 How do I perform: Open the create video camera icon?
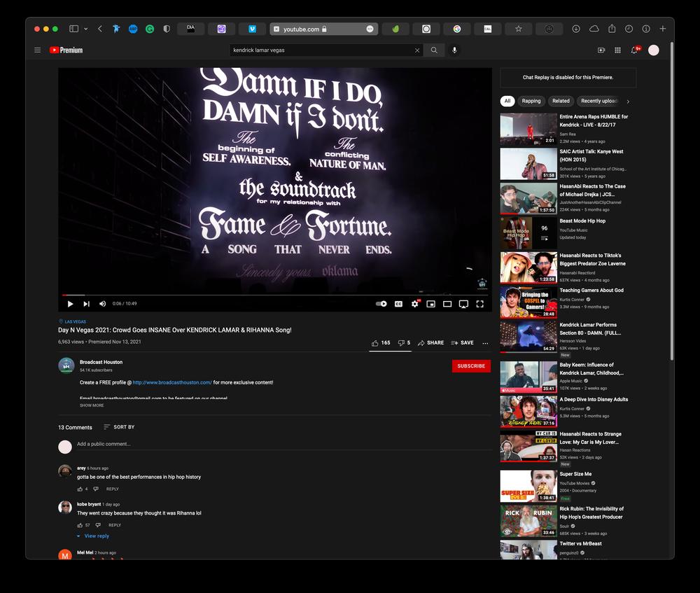tap(601, 50)
